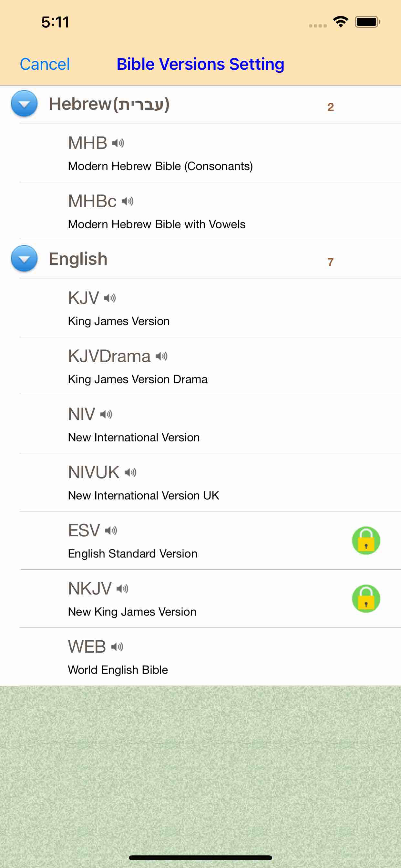The height and width of the screenshot is (868, 401).
Task: Select the World English Bible entry
Action: click(202, 657)
